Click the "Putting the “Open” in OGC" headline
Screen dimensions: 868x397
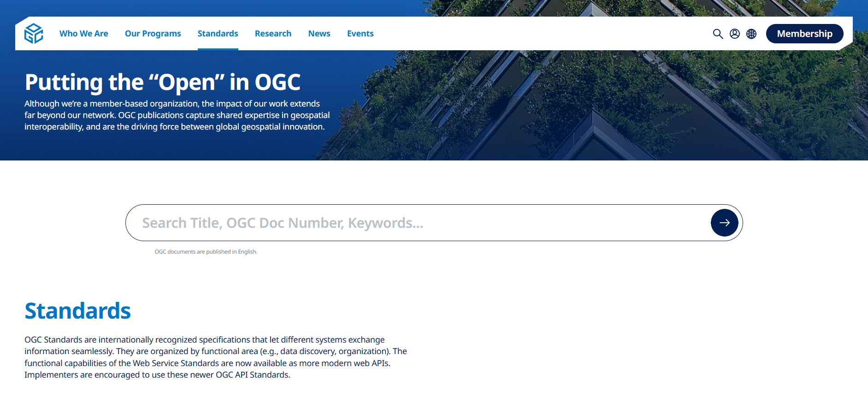[163, 82]
